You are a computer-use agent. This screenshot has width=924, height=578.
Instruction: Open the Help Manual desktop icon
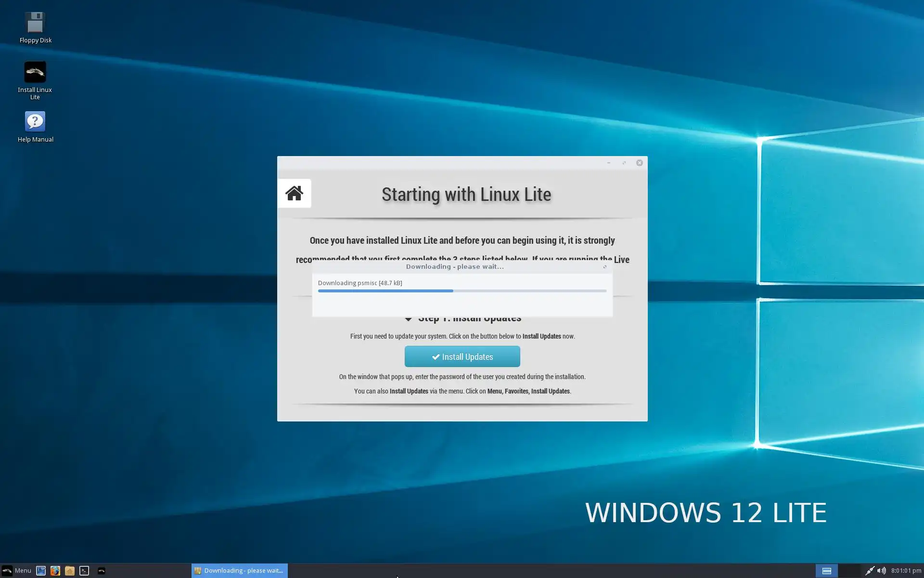point(35,122)
